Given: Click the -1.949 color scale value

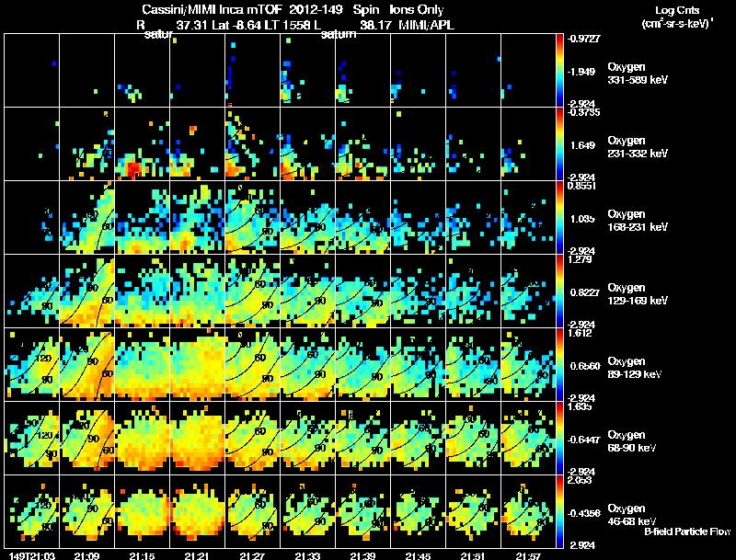Looking at the screenshot, I should click(582, 72).
